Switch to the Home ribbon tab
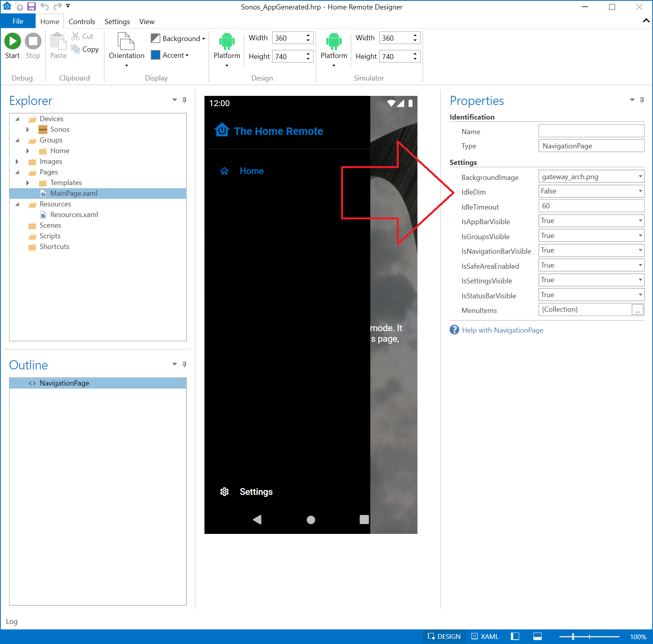 [50, 21]
